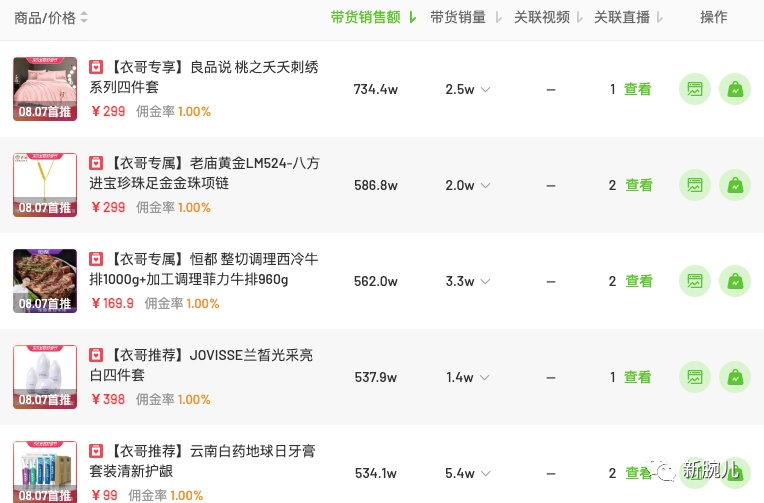Click 查看 link for 良品说 bedding row

click(637, 89)
